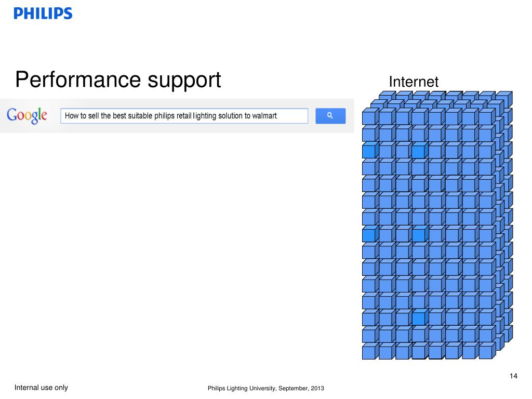Click the gray Google search bar background
The image size is (532, 399).
pos(177,116)
